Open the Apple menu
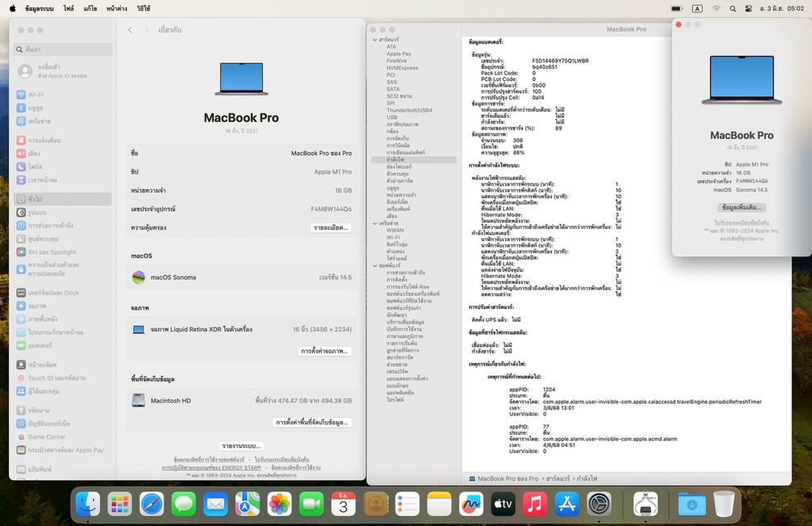Image resolution: width=812 pixels, height=526 pixels. [12, 9]
